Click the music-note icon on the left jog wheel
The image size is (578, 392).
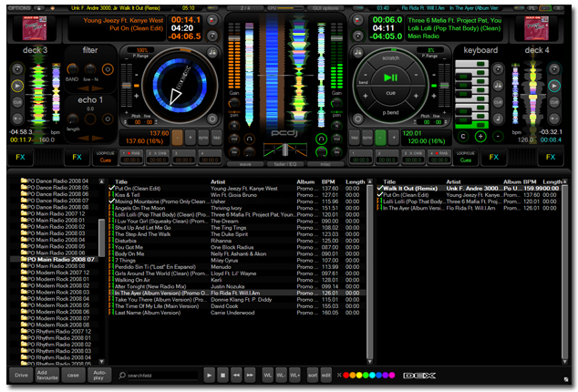(212, 52)
